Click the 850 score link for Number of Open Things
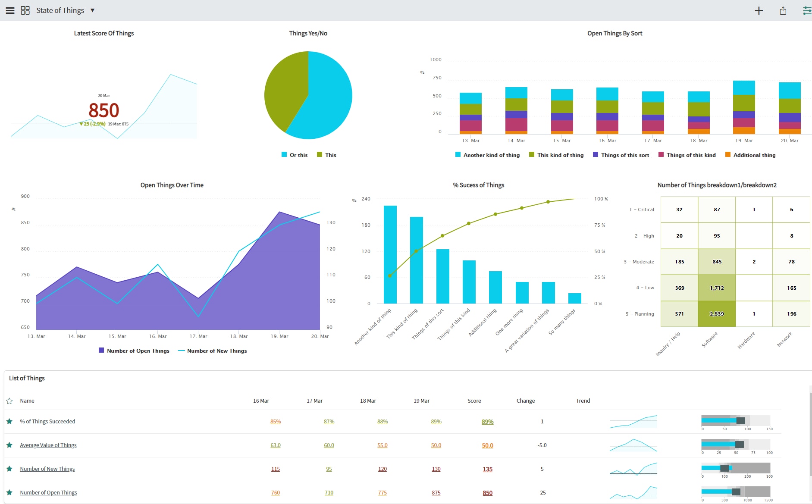The width and height of the screenshot is (812, 504). pyautogui.click(x=487, y=492)
